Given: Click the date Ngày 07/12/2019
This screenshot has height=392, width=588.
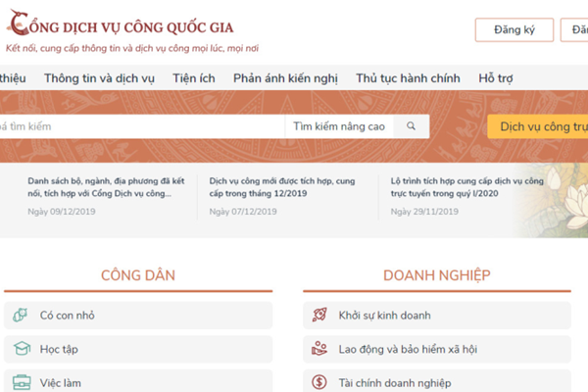Looking at the screenshot, I should point(243,212).
